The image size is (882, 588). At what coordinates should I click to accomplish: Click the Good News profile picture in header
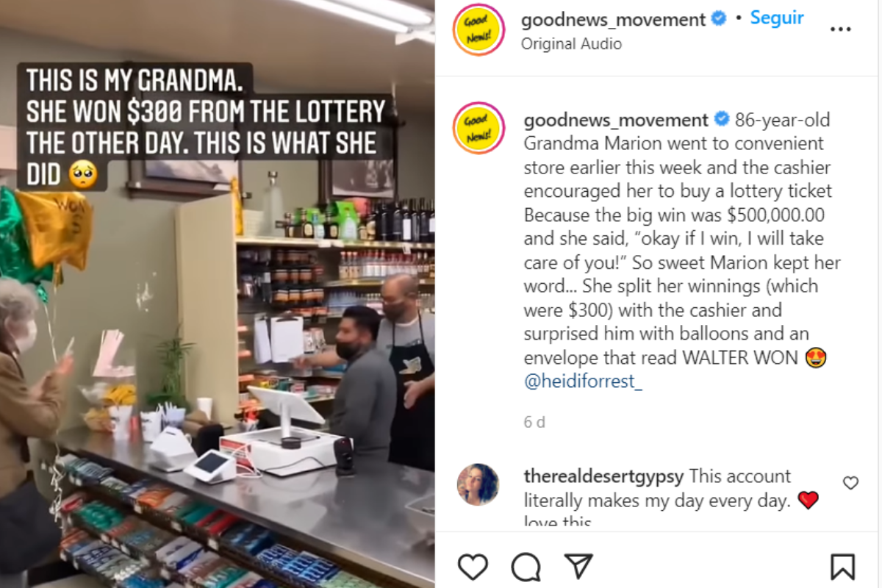click(478, 30)
